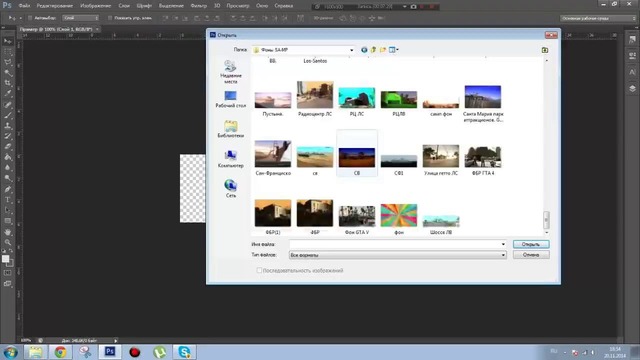The width and height of the screenshot is (640, 360).
Task: Open Libraries in dialog sidebar
Action: [231, 129]
